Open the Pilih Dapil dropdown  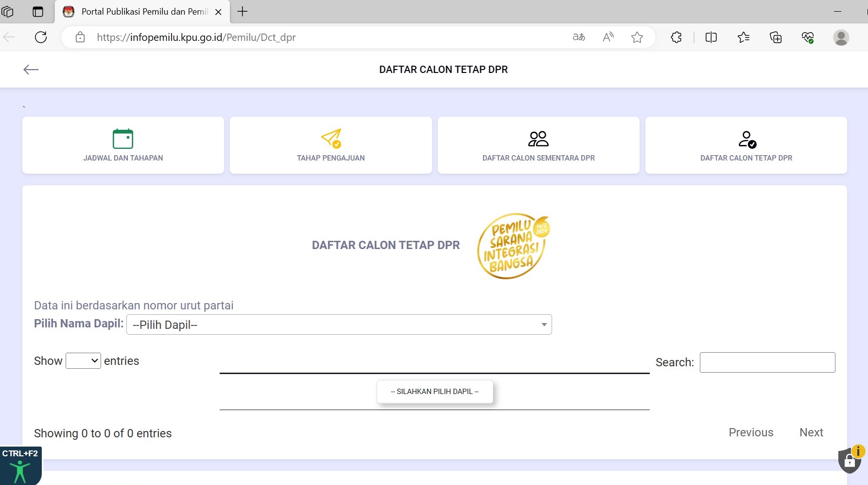pyautogui.click(x=339, y=324)
